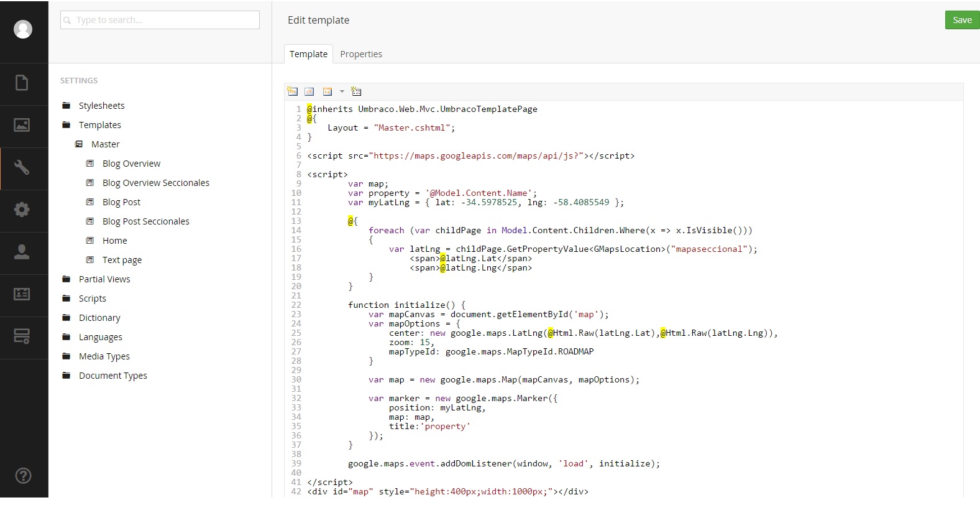Image resolution: width=980 pixels, height=523 pixels.
Task: Select the Blog Overview Seccionales template
Action: click(156, 183)
